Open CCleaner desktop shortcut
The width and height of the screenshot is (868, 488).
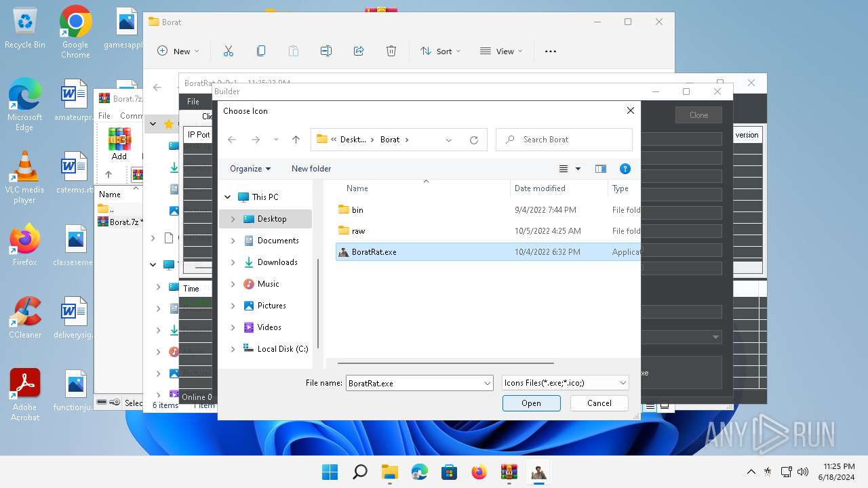tap(25, 317)
